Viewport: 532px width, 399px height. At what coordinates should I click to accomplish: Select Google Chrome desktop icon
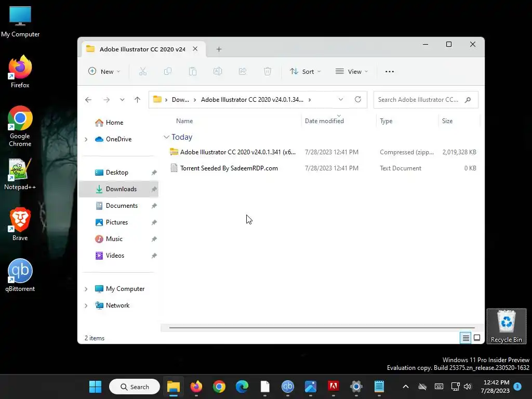20,126
